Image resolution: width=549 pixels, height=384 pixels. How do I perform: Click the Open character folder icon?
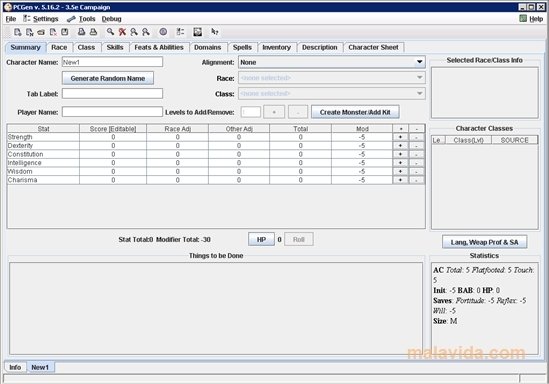(x=41, y=32)
